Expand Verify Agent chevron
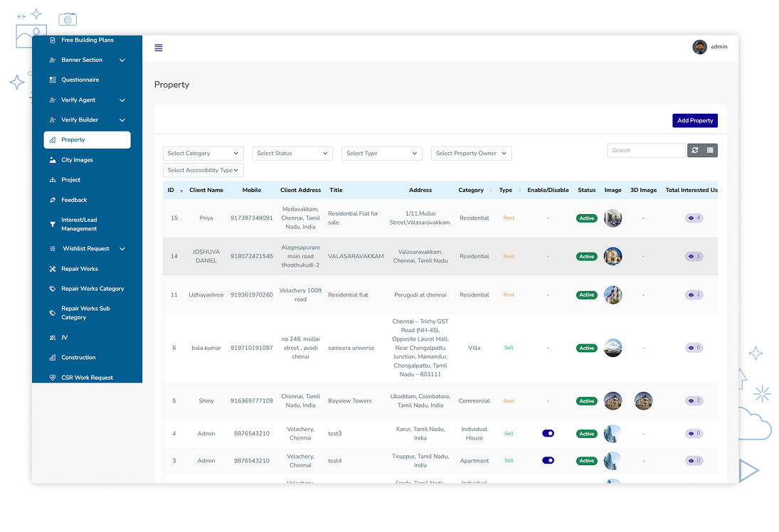Screen dimensions: 779x532 point(122,100)
